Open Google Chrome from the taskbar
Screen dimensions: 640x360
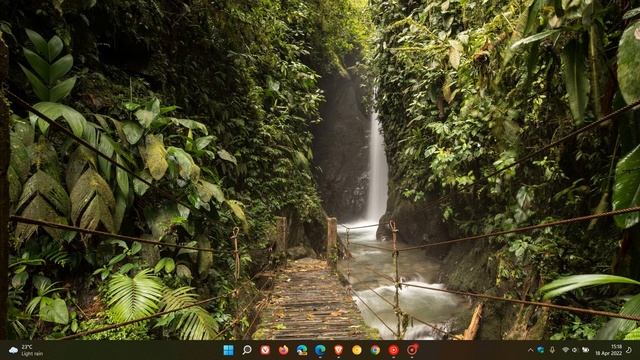(x=375, y=350)
